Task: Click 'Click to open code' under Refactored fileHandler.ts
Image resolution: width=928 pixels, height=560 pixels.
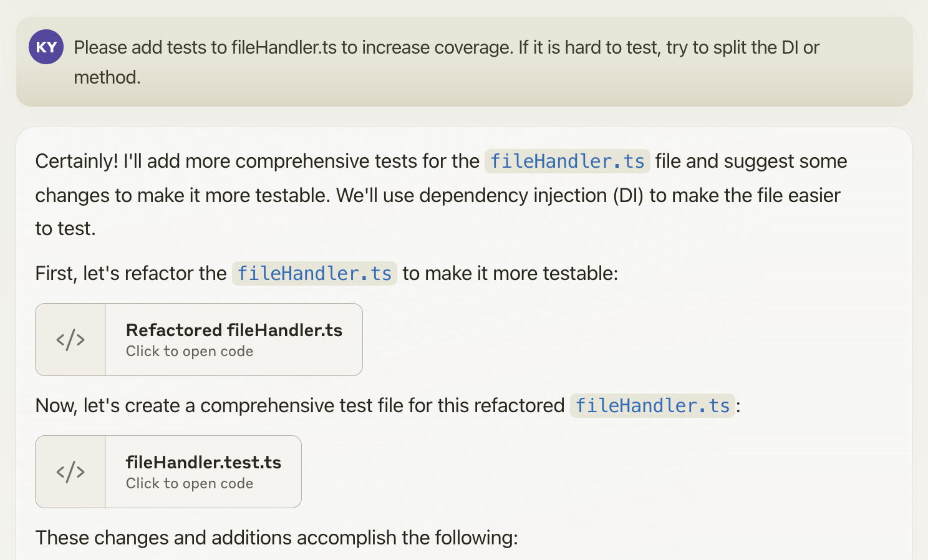Action: pos(190,351)
